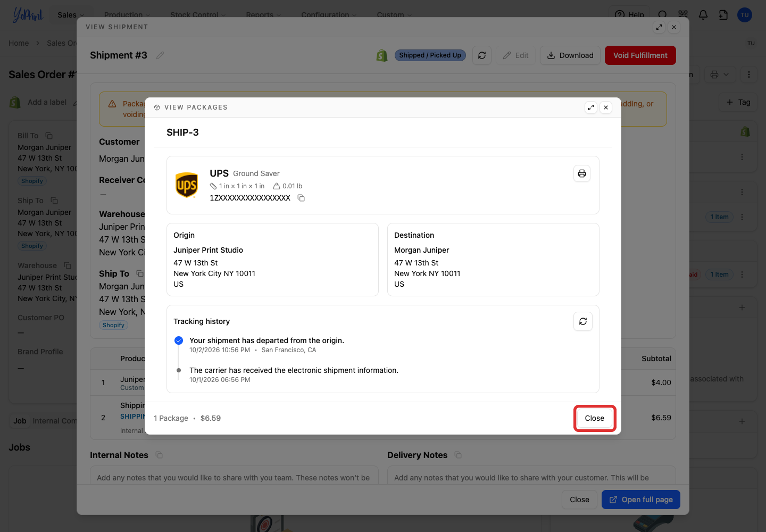Copy the Bill To address in sidebar
This screenshot has width=766, height=532.
click(x=49, y=136)
